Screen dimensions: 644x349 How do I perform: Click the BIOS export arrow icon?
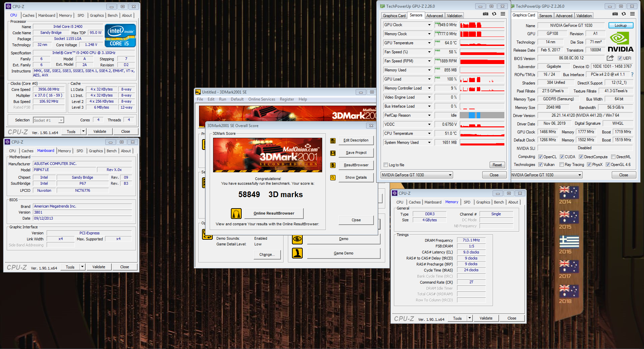coord(610,58)
